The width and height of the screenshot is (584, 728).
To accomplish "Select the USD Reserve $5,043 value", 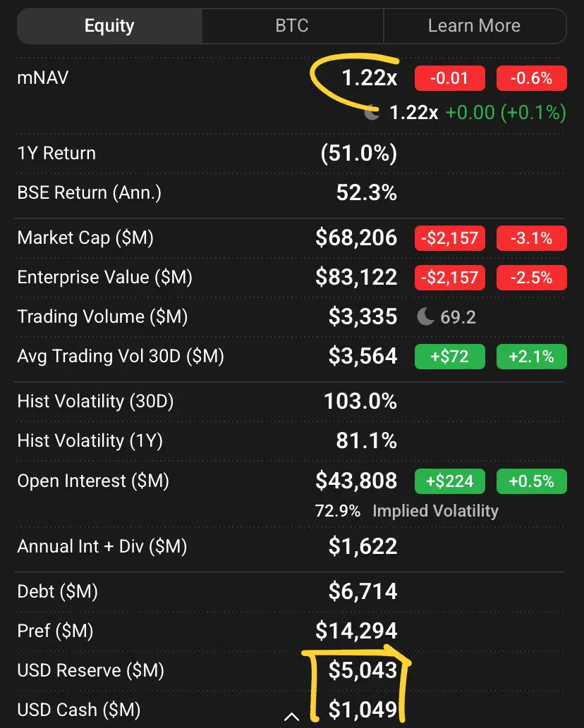I will (x=363, y=670).
